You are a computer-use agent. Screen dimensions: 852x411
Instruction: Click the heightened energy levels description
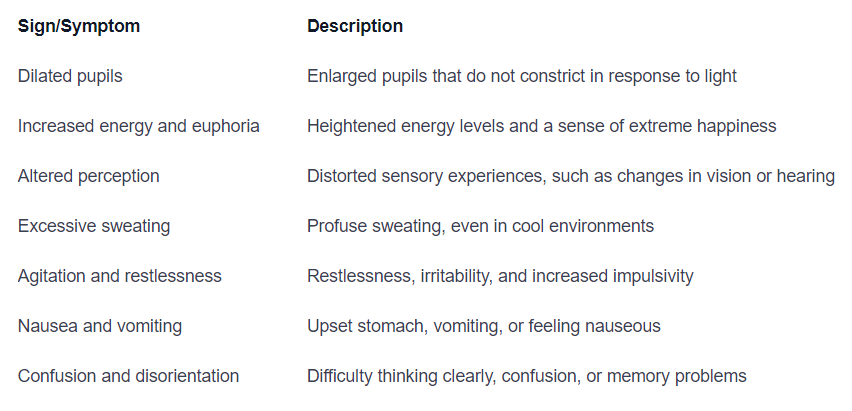(x=541, y=126)
